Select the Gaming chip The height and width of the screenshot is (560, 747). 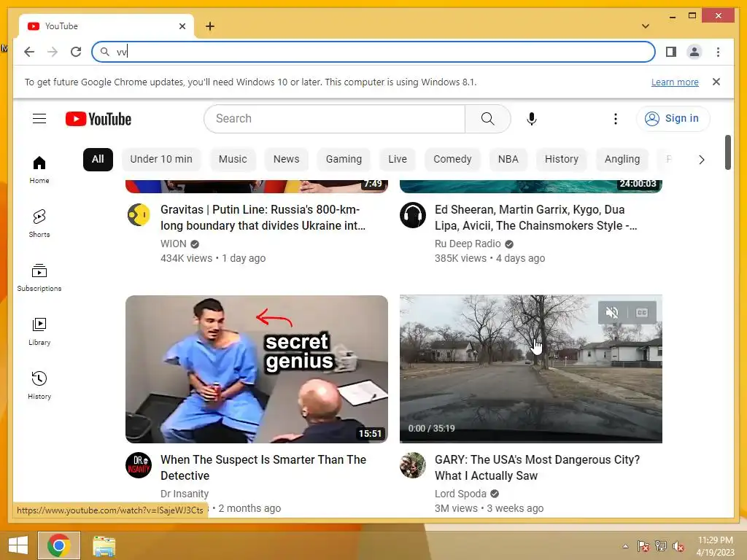pos(344,159)
